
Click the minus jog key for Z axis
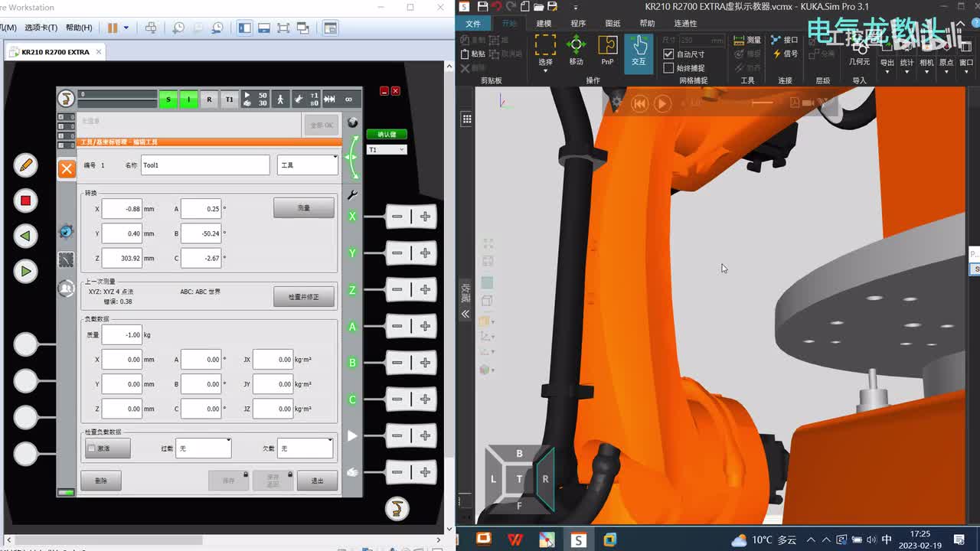click(397, 289)
